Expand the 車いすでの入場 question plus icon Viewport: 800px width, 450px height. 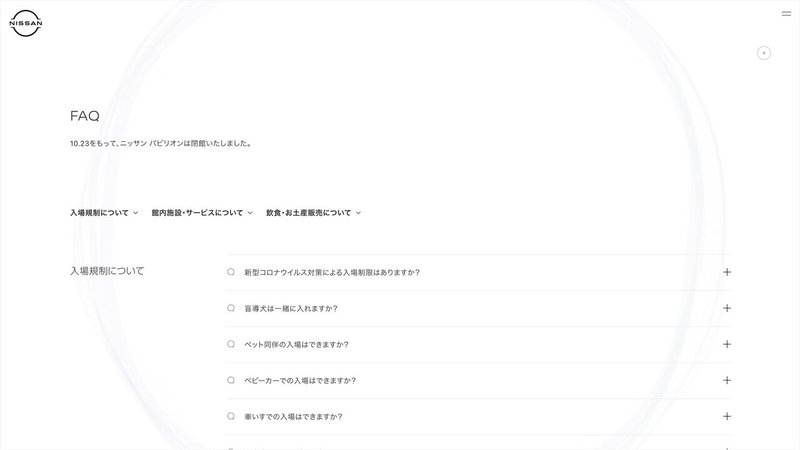click(727, 416)
